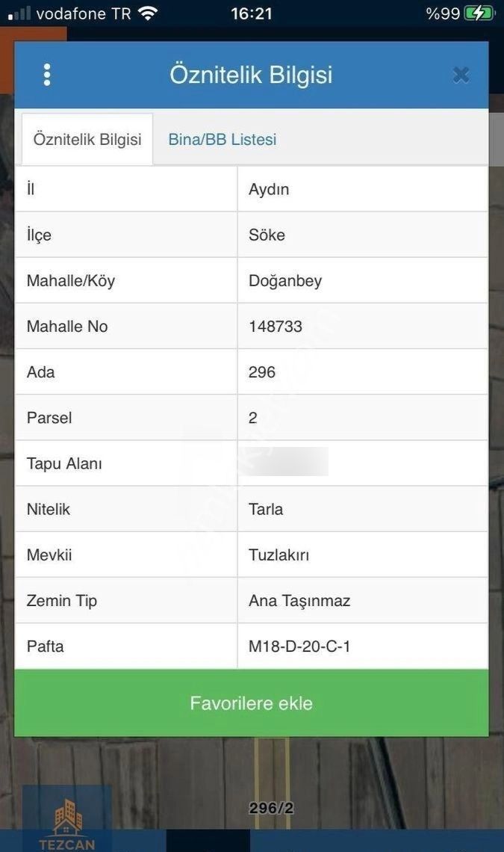Click the Pafta value M18-D-20-C-1
The height and width of the screenshot is (852, 504).
pyautogui.click(x=299, y=646)
